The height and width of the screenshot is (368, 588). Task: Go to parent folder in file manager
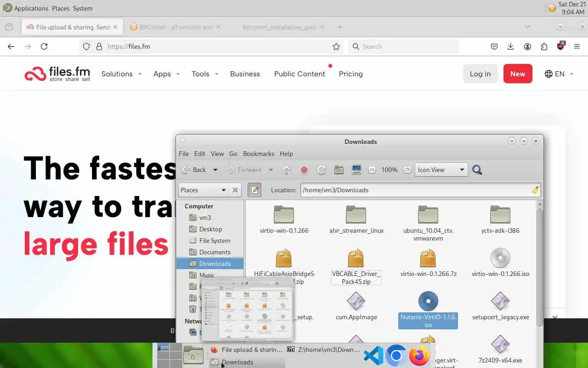coord(286,170)
